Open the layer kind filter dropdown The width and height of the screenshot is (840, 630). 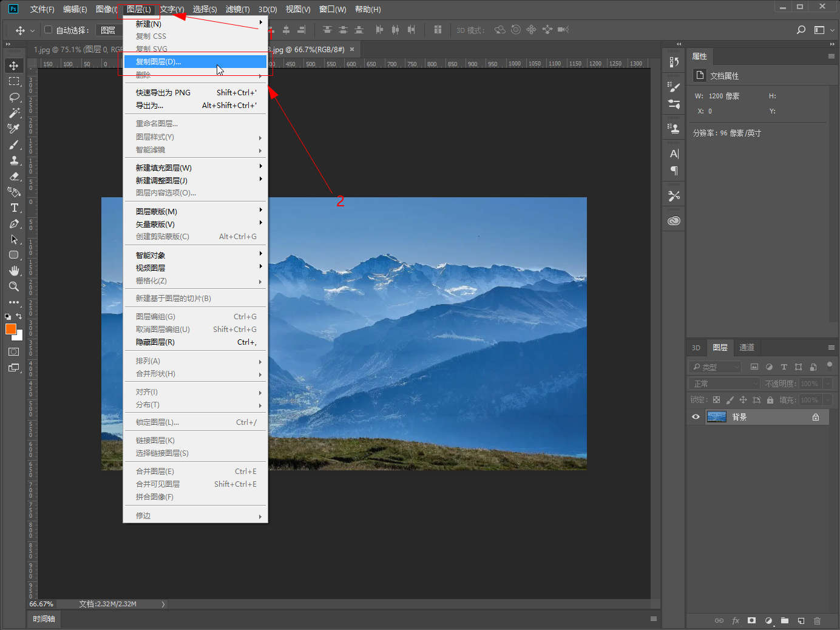pyautogui.click(x=716, y=367)
